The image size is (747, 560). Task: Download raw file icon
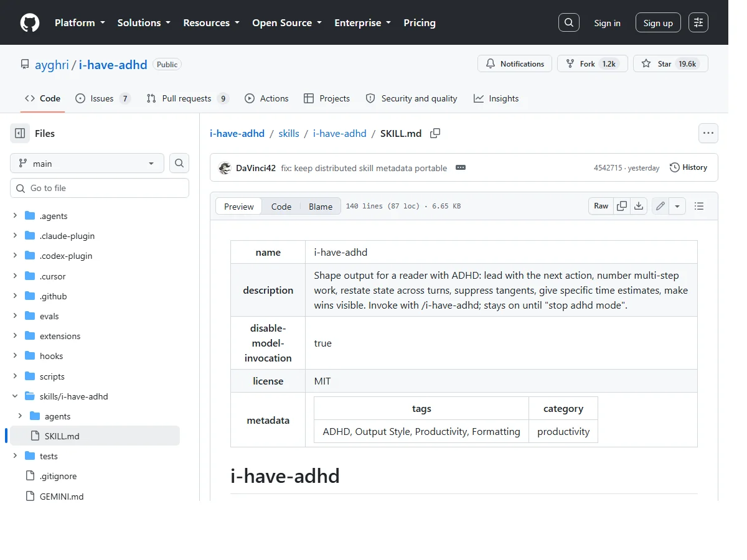click(x=639, y=206)
